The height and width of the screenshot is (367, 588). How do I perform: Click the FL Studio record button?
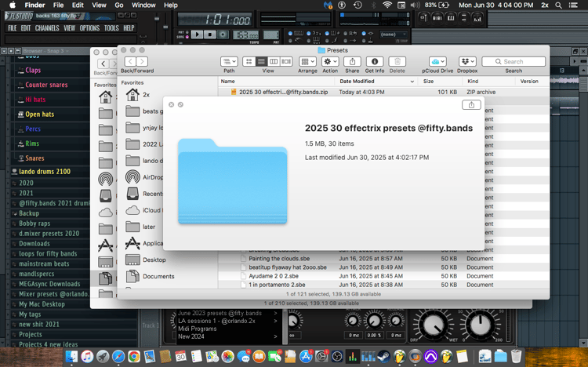click(x=223, y=35)
